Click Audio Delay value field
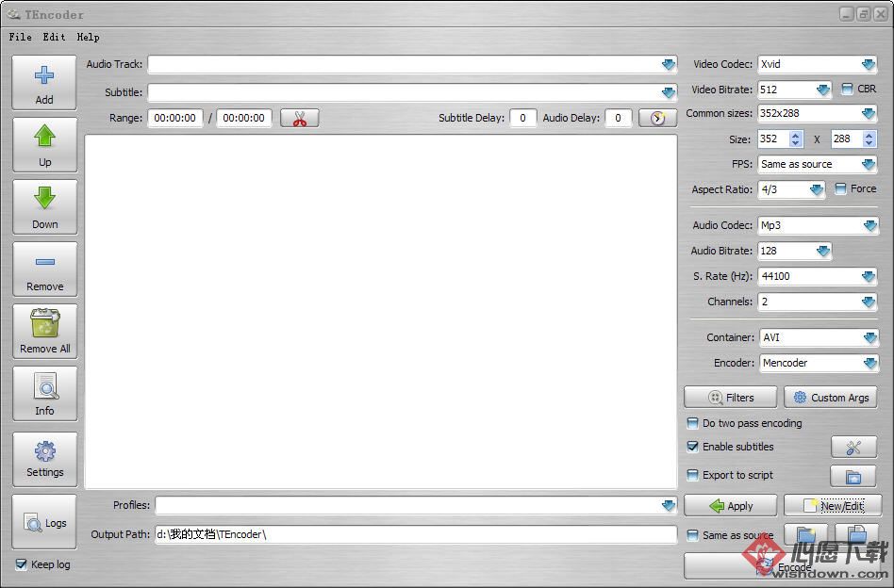Viewport: 894px width, 588px height. tap(618, 118)
